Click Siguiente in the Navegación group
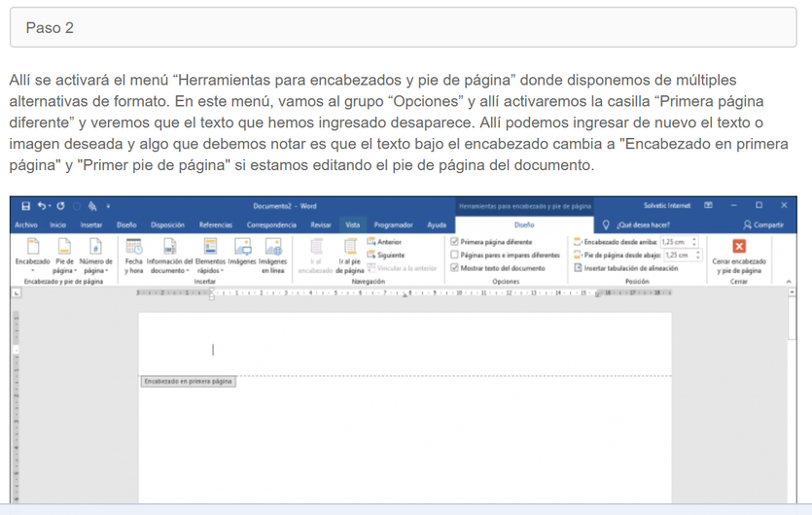 coord(389,255)
